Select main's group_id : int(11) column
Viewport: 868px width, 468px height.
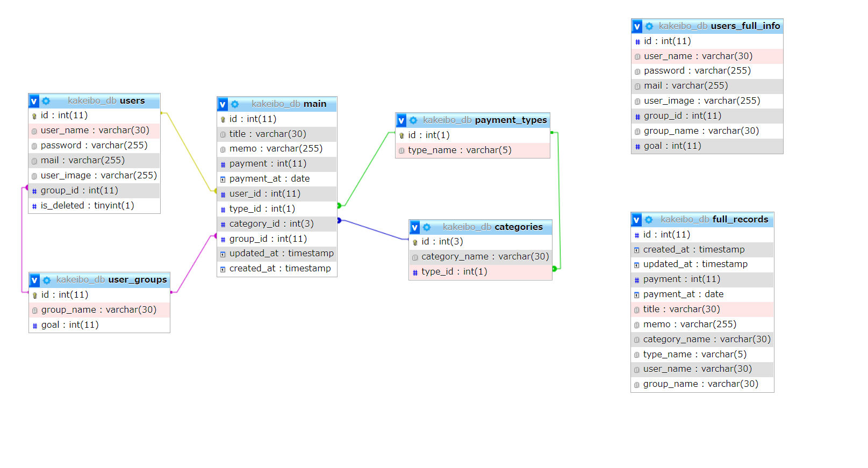coord(277,239)
